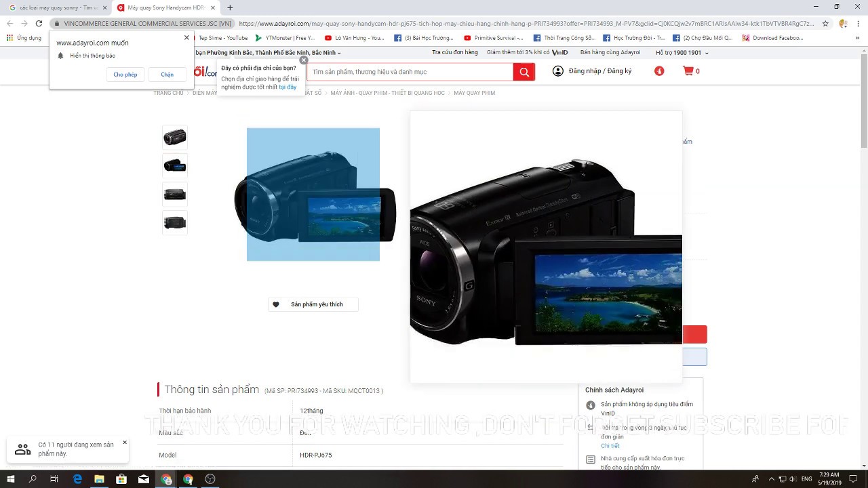
Task: Open Mail app from the taskbar
Action: point(144,479)
